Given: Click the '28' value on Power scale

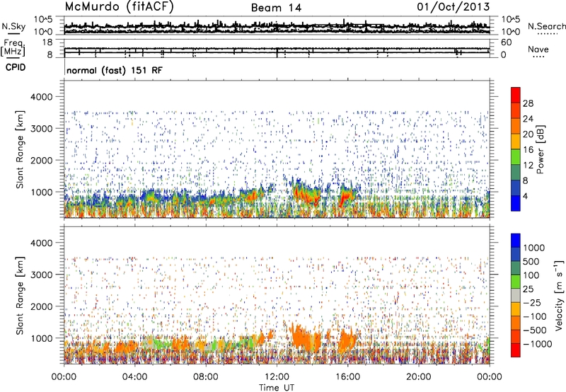Looking at the screenshot, I should click(528, 103).
